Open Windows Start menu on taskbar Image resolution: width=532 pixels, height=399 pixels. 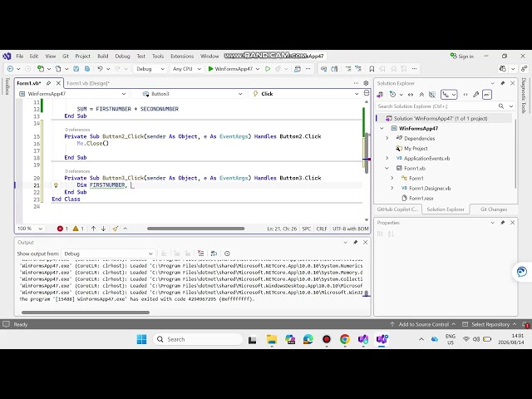coord(141,339)
